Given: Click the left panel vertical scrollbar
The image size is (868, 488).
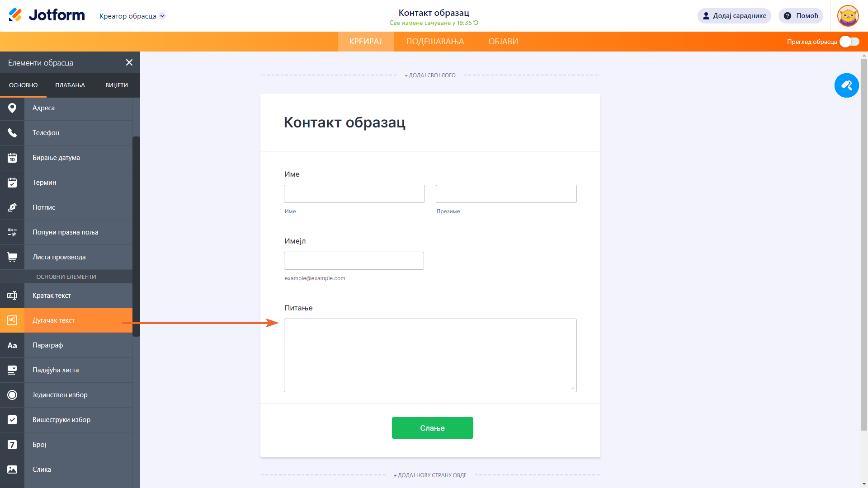Looking at the screenshot, I should point(136,236).
